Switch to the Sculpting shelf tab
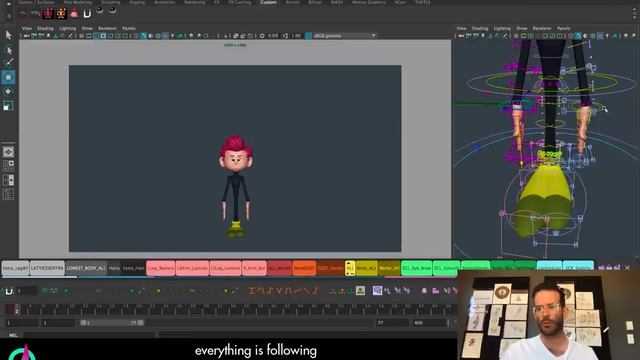 point(111,2)
